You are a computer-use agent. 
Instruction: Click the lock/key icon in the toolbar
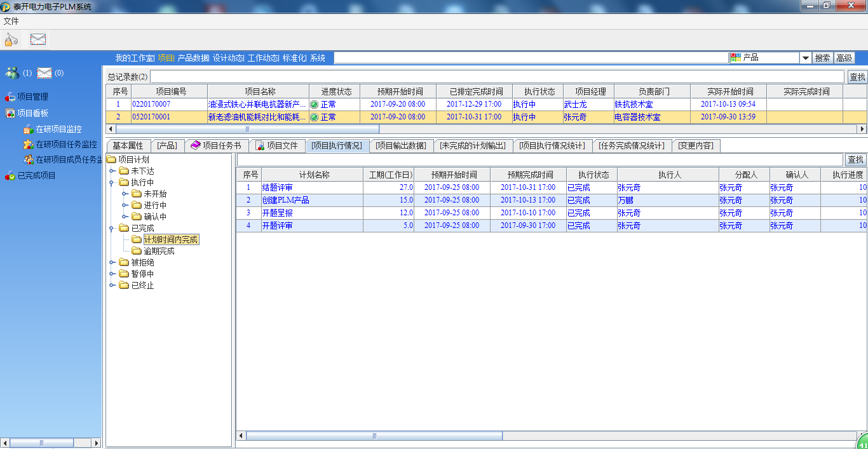[x=11, y=39]
